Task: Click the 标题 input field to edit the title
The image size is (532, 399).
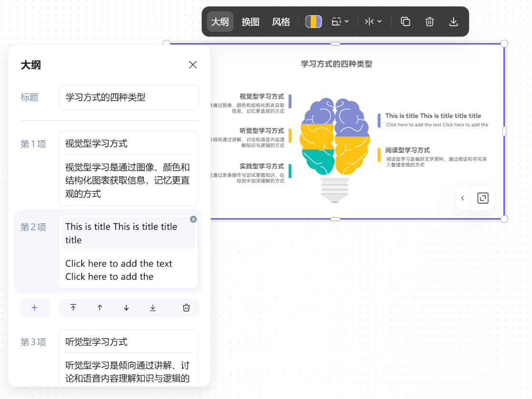Action: 128,97
